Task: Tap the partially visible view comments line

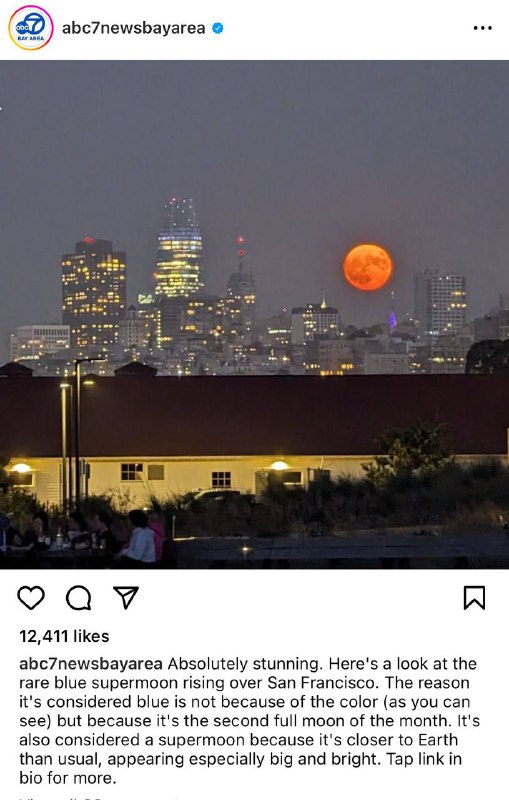Action: pos(97,797)
